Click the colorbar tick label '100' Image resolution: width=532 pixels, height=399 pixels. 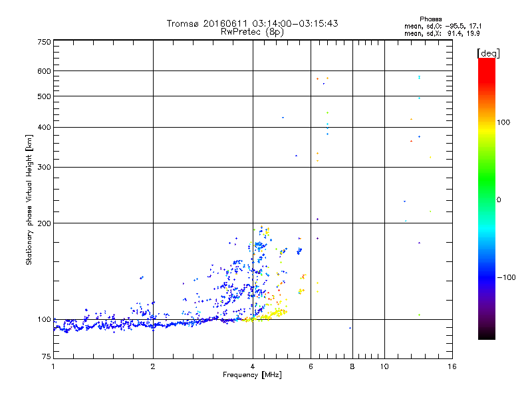(x=503, y=122)
